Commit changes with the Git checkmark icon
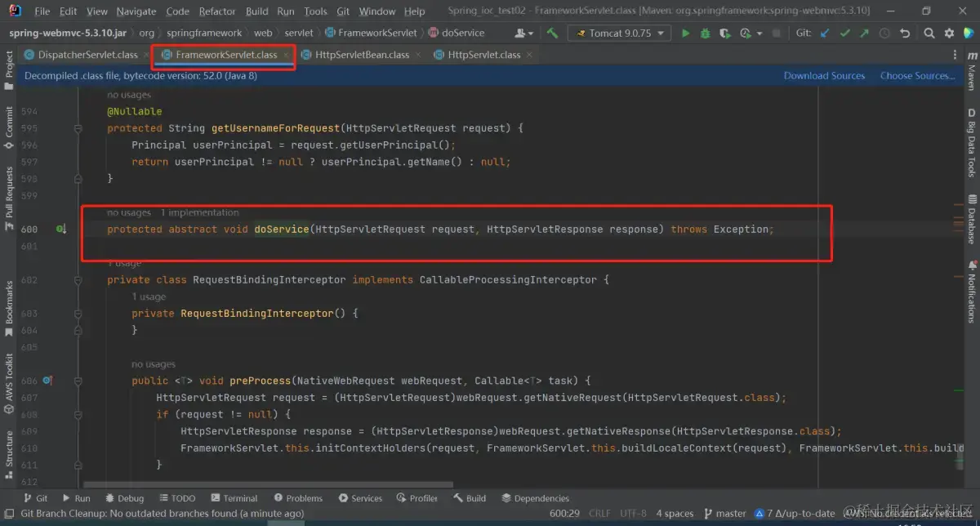 point(844,33)
